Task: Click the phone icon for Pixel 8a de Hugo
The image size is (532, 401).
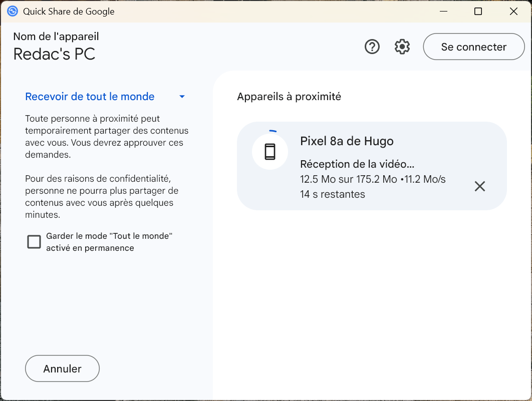Action: [270, 152]
